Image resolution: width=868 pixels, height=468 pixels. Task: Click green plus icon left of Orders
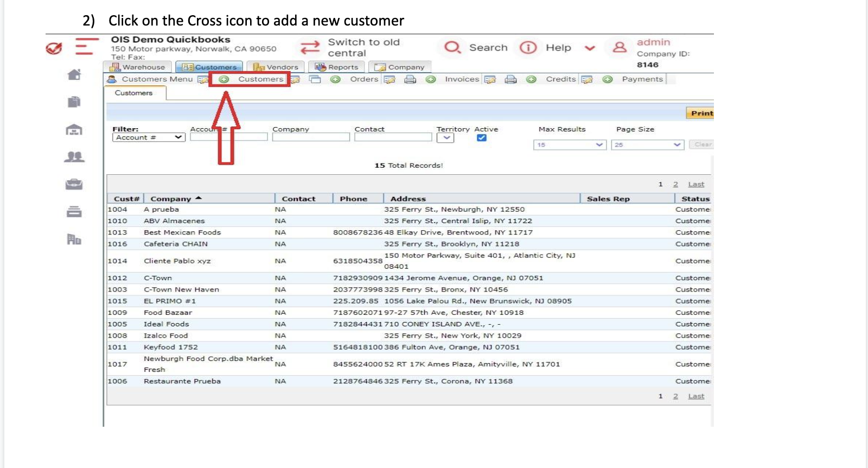(x=336, y=79)
